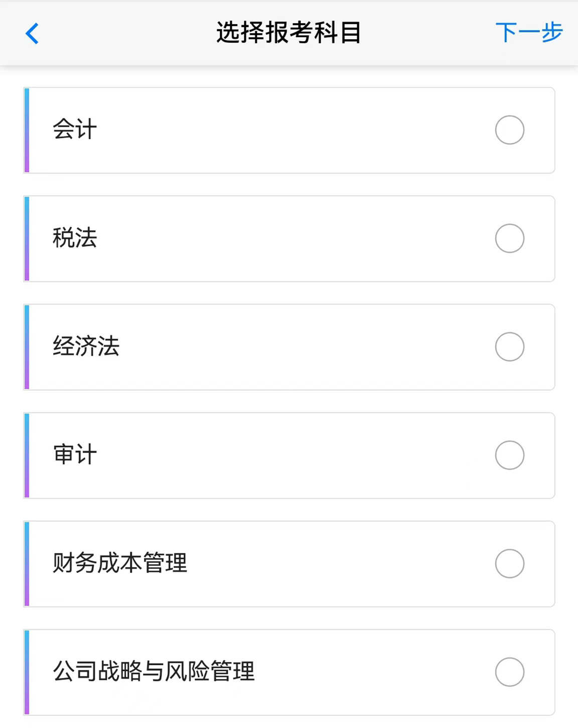This screenshot has width=578, height=728.
Task: Click the 选择报考科目 page title
Action: point(288,33)
